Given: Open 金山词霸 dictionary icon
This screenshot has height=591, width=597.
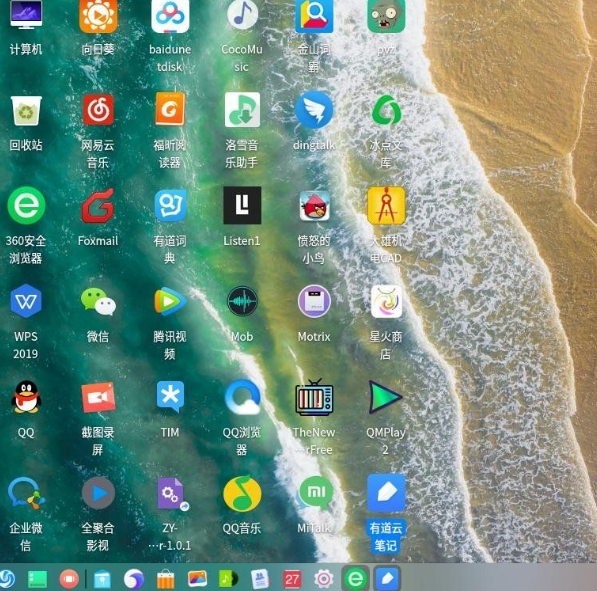Looking at the screenshot, I should [x=314, y=16].
